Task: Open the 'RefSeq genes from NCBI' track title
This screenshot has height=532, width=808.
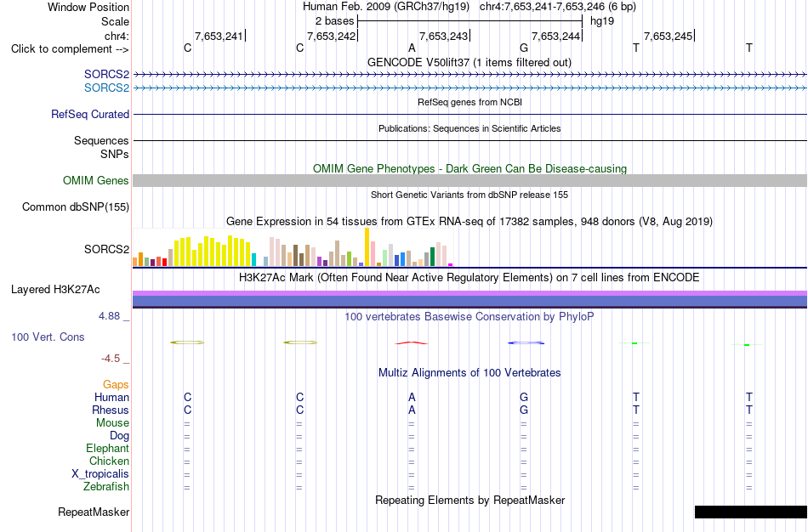Action: pyautogui.click(x=470, y=102)
